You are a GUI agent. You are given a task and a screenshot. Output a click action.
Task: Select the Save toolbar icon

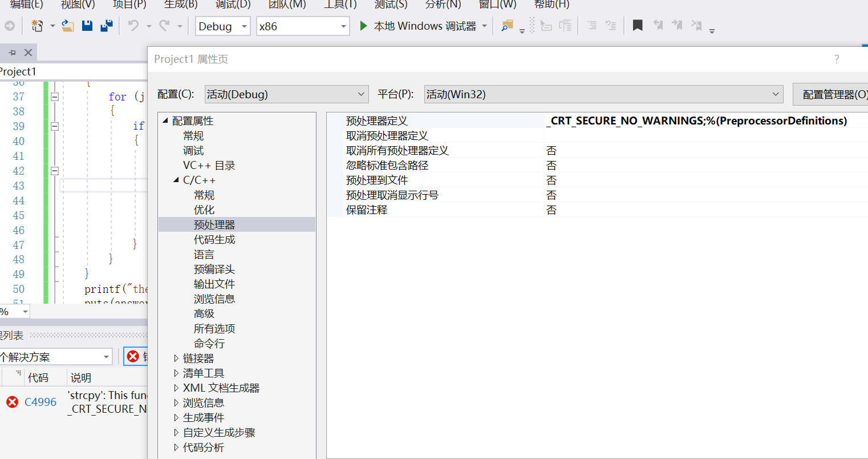click(x=87, y=26)
